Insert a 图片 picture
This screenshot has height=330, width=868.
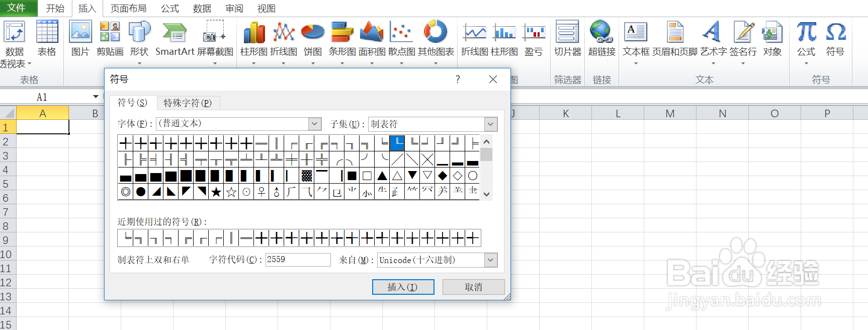pyautogui.click(x=80, y=39)
